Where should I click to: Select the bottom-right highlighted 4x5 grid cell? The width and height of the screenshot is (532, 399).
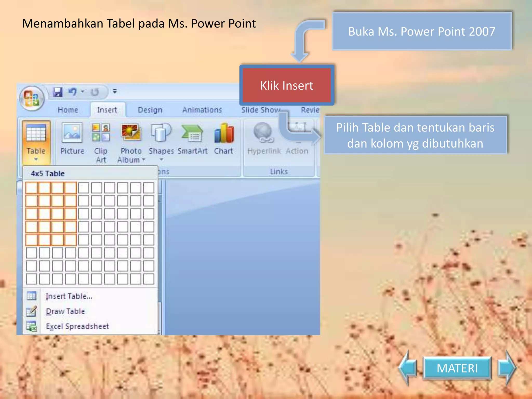tap(70, 240)
